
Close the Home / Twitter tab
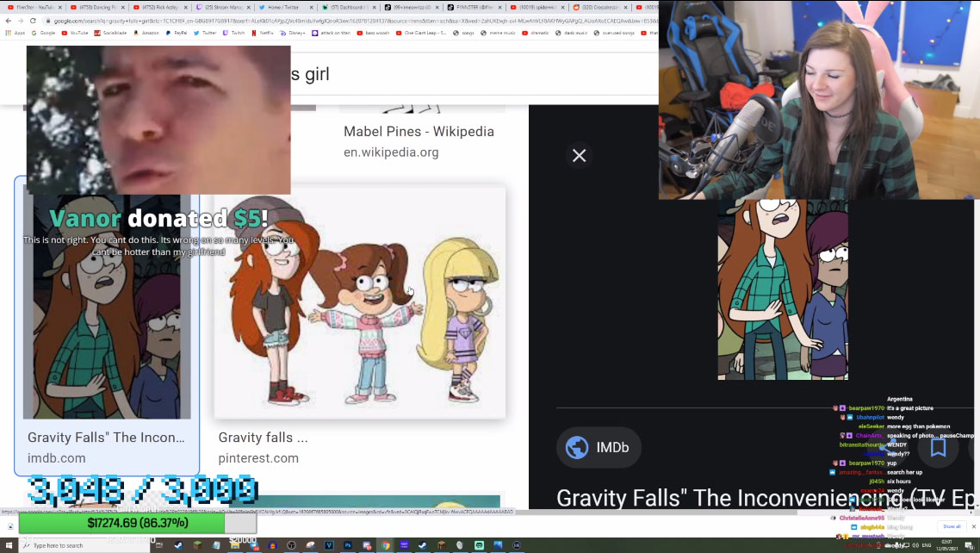(311, 8)
